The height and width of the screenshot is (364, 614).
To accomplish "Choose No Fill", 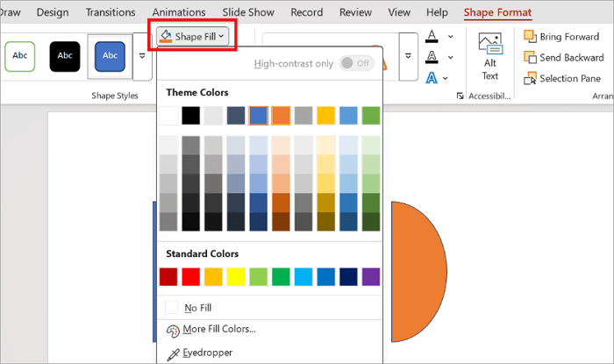I will 269,308.
